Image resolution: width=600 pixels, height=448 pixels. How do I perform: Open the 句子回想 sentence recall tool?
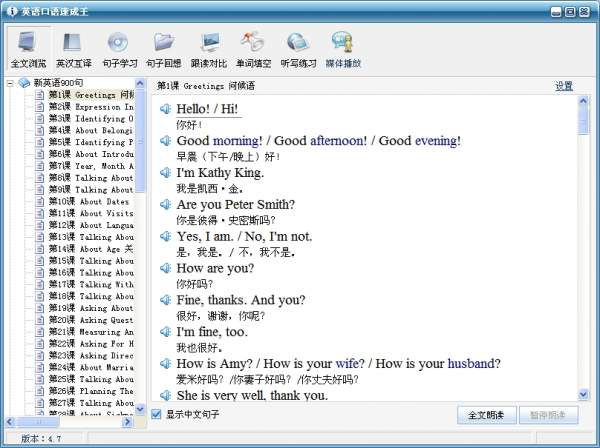point(164,49)
